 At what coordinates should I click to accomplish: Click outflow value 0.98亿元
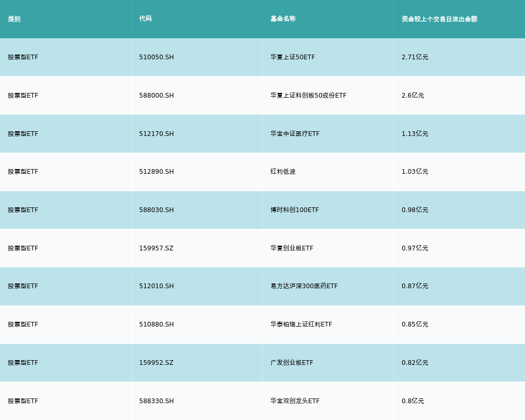point(415,210)
